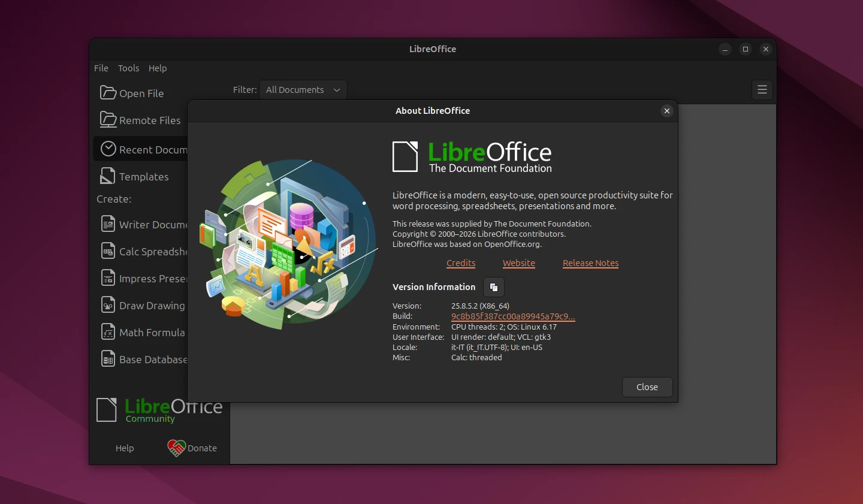Open the Tools menu

pyautogui.click(x=128, y=68)
